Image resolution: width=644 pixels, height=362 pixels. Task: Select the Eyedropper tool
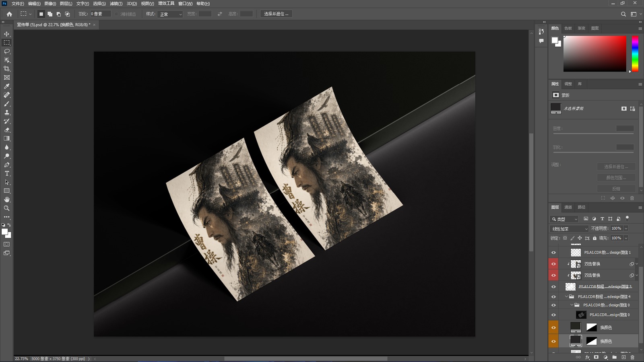(7, 86)
